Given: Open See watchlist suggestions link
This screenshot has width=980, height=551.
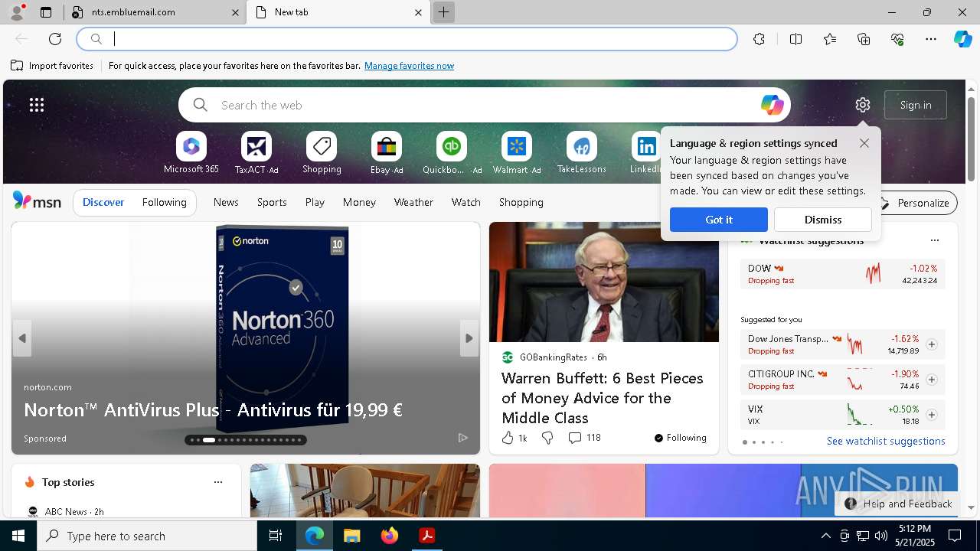Looking at the screenshot, I should (x=886, y=441).
